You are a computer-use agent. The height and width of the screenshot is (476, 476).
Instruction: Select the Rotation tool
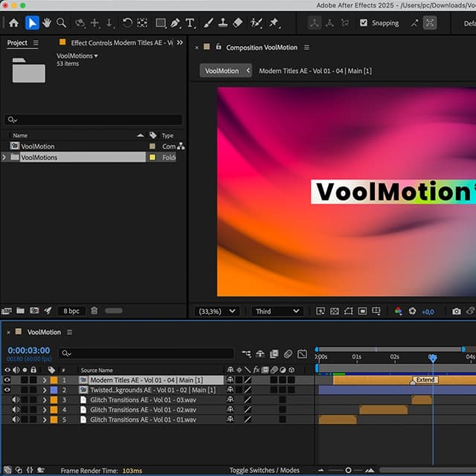pyautogui.click(x=127, y=23)
